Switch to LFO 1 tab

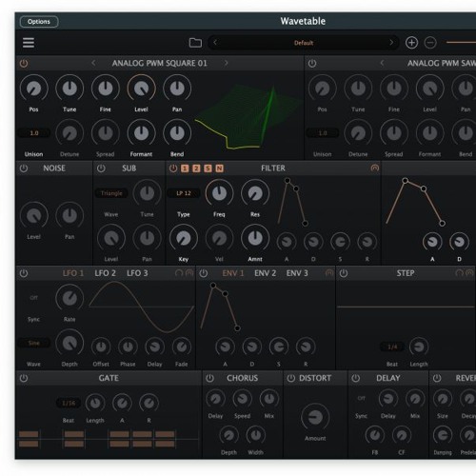coord(73,273)
